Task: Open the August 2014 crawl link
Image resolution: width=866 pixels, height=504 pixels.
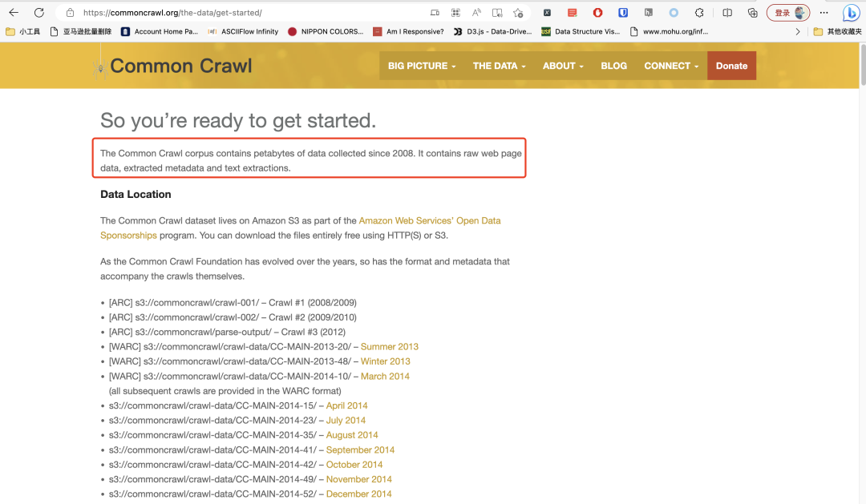Action: point(352,435)
